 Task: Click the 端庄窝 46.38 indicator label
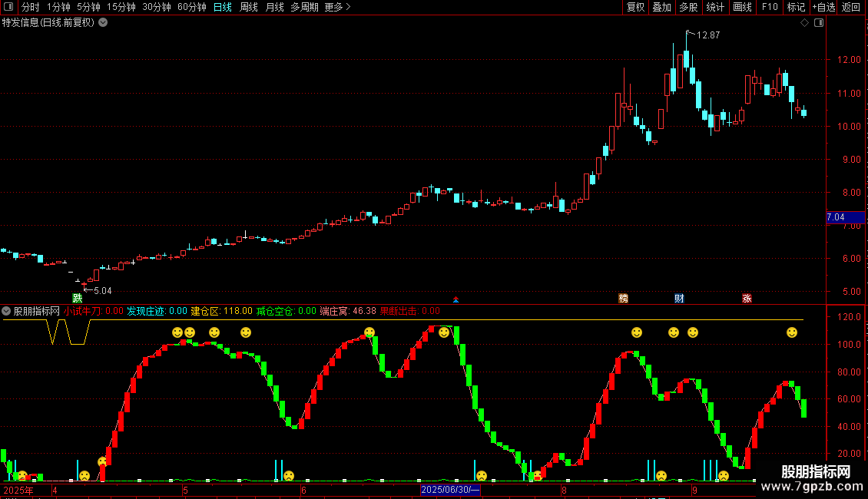pyautogui.click(x=348, y=311)
